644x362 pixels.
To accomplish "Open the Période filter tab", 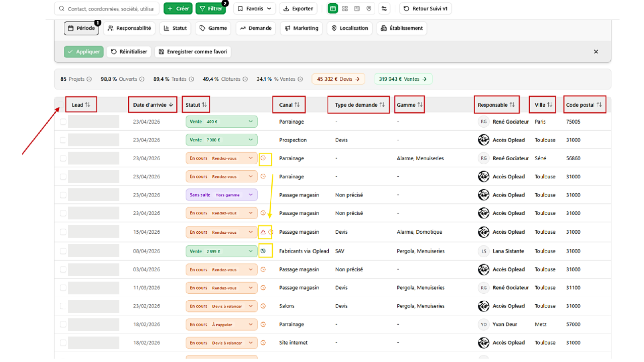I will [82, 28].
